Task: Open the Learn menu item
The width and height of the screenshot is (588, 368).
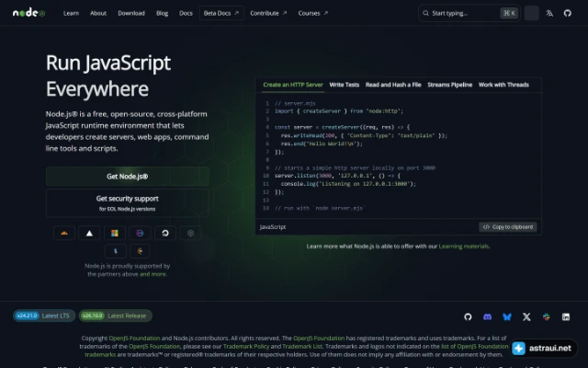Action: tap(71, 13)
